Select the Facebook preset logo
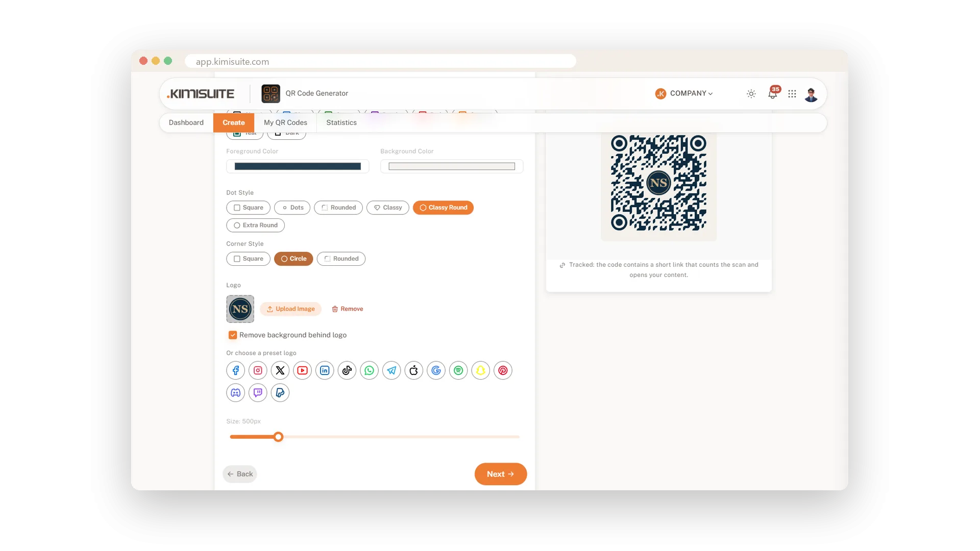 click(235, 370)
